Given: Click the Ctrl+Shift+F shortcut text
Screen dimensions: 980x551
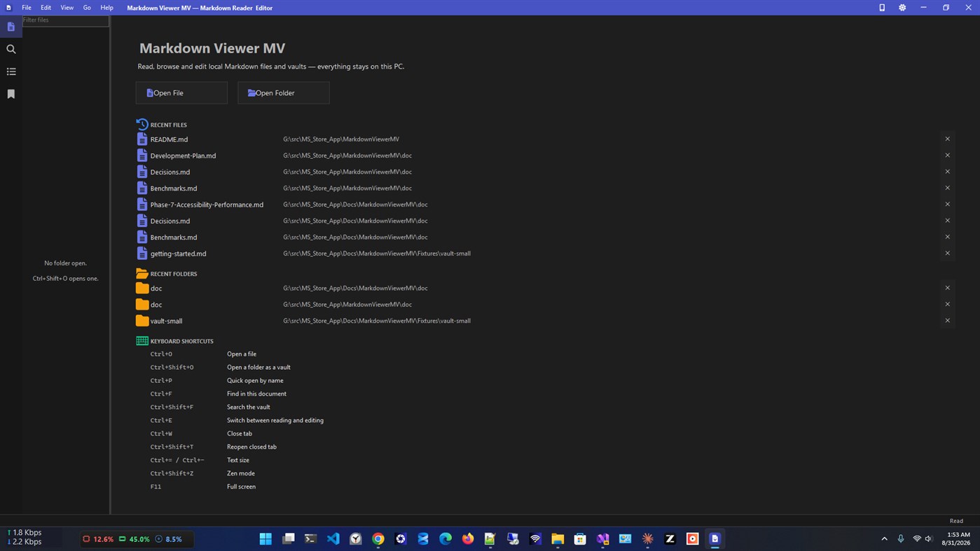Looking at the screenshot, I should tap(172, 407).
